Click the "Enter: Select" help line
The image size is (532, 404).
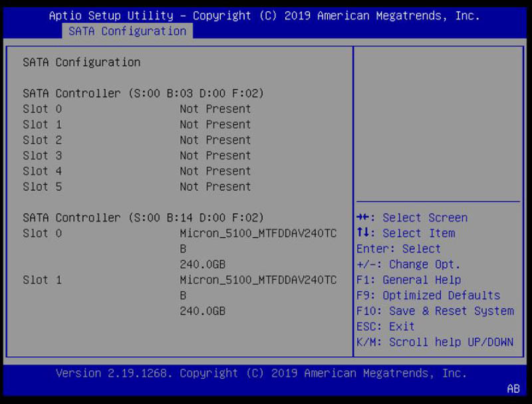(x=398, y=249)
